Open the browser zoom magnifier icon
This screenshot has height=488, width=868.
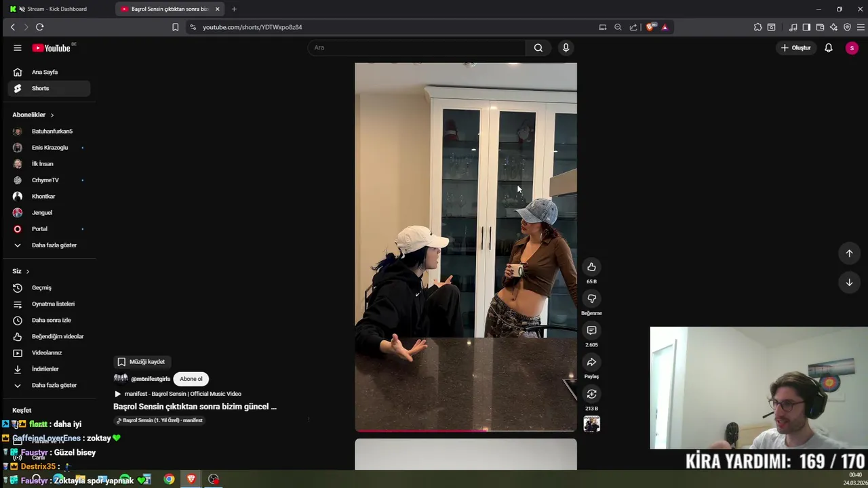(618, 27)
